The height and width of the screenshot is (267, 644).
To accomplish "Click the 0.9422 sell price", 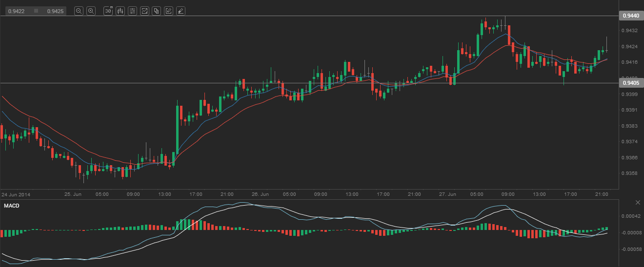I will 16,11.
